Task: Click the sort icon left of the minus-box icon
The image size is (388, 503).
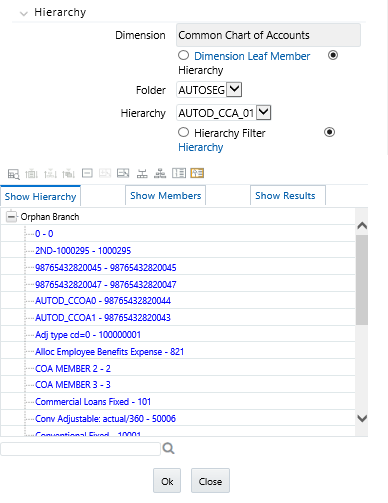Action: (68, 174)
